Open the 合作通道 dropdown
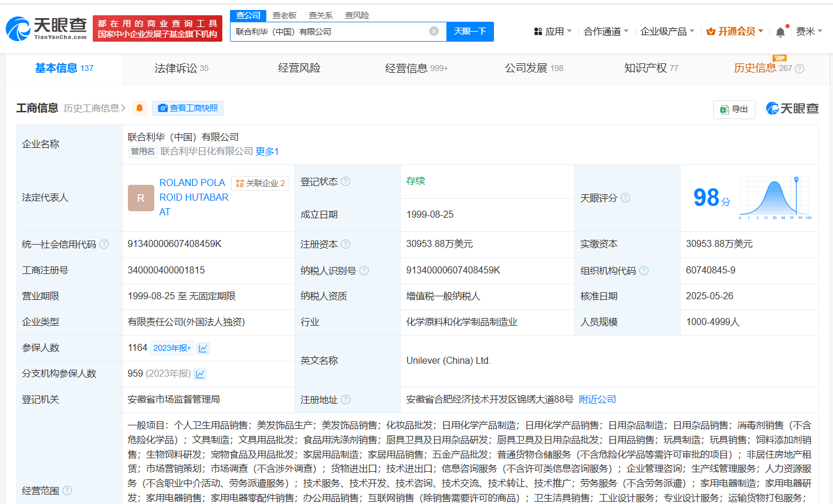Screen dimensions: 833x504 point(605,31)
